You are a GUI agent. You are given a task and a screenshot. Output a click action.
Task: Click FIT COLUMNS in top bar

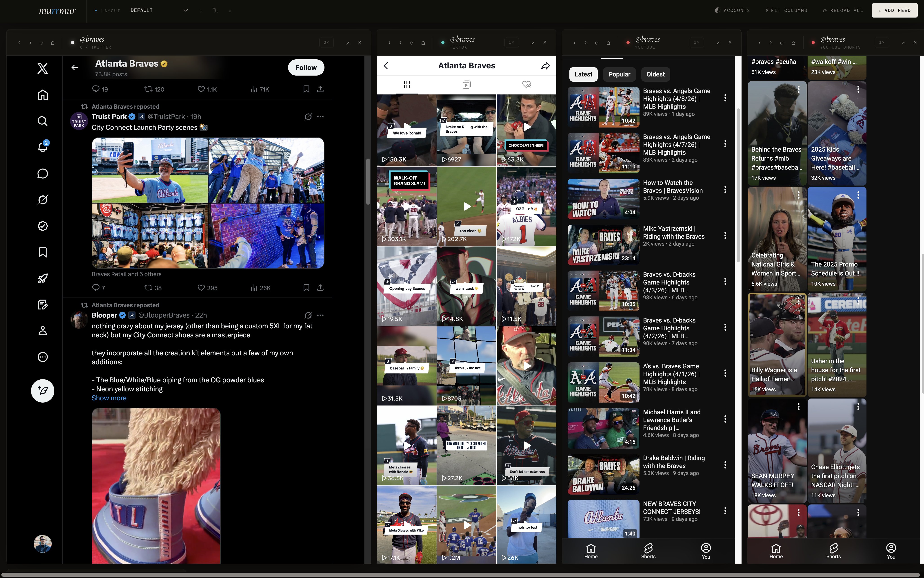point(786,10)
